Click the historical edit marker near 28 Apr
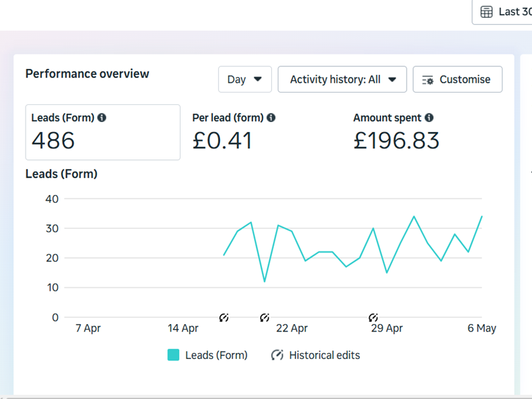This screenshot has height=399, width=532. click(x=373, y=318)
